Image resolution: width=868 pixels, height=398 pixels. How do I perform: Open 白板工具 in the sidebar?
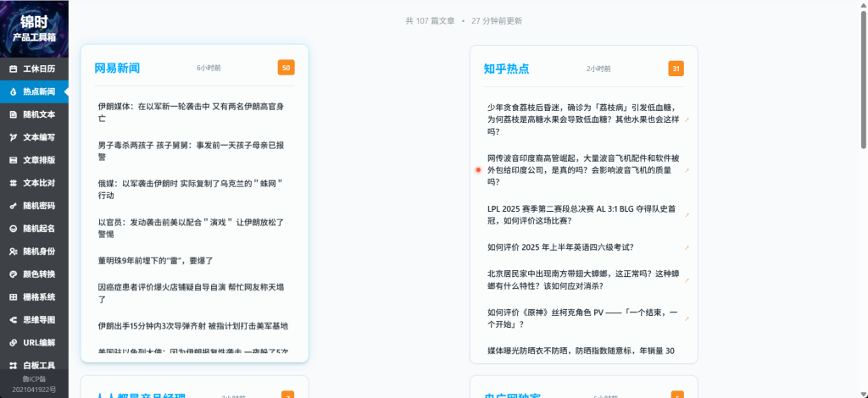pos(34,365)
